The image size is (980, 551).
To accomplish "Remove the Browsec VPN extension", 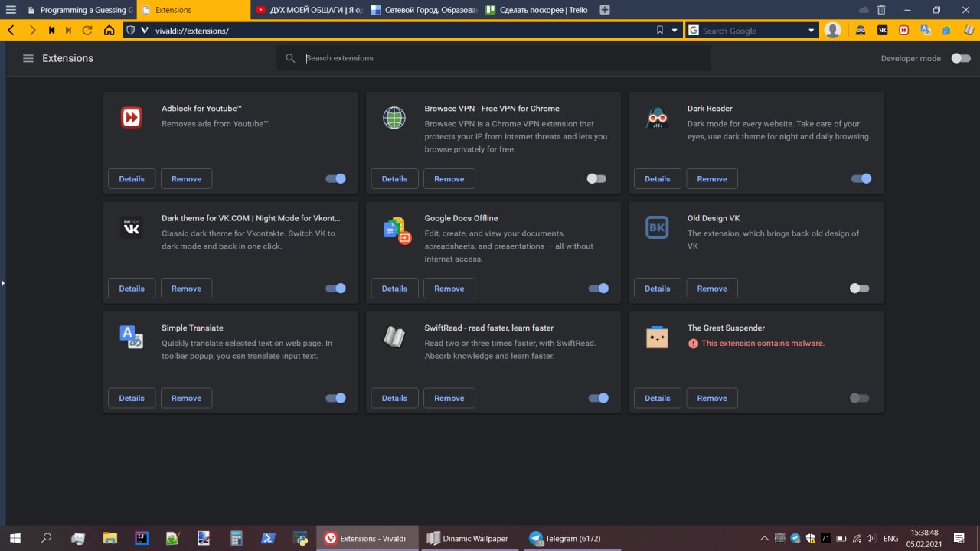I will tap(449, 178).
